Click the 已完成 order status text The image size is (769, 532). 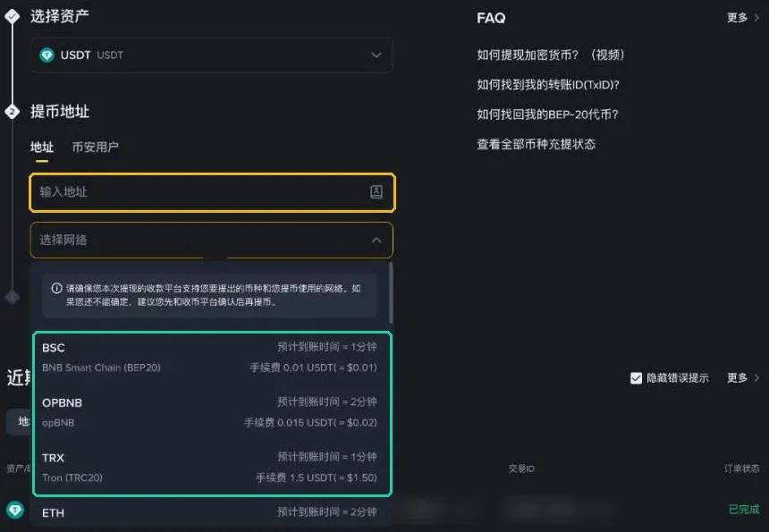[x=744, y=510]
